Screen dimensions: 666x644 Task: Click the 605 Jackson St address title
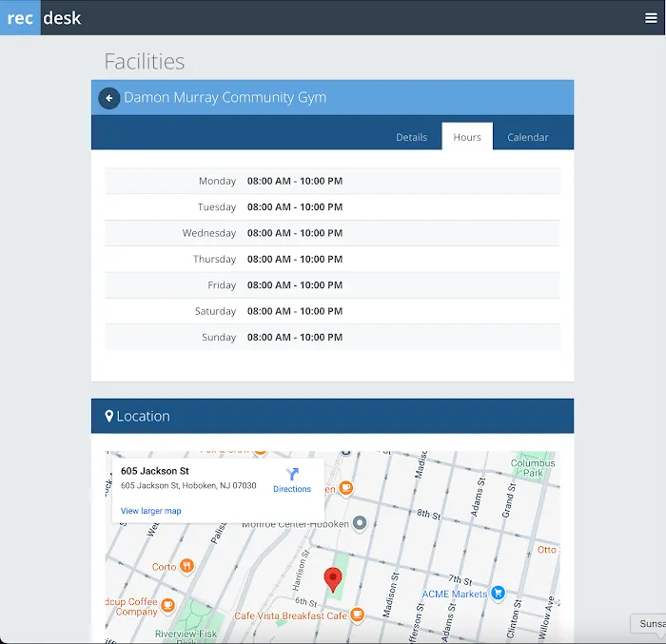tap(155, 471)
